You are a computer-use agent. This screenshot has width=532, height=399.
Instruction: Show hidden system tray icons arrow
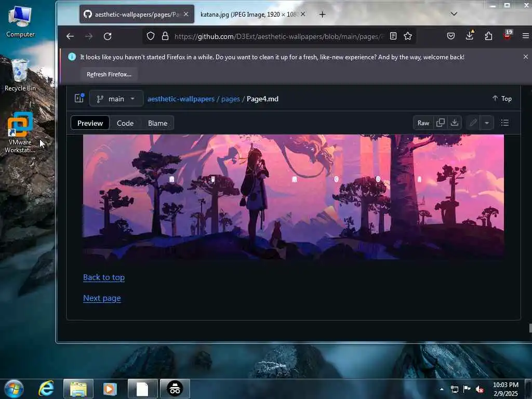(442, 389)
